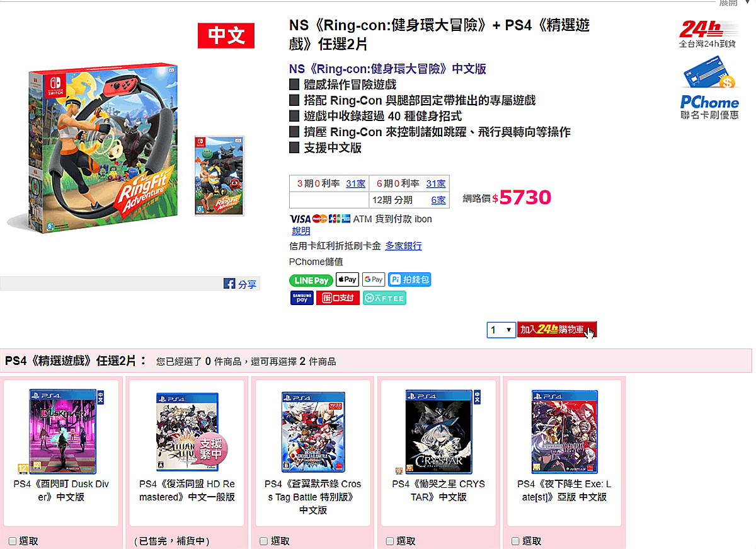Click the AFTEE payment icon

(x=384, y=298)
